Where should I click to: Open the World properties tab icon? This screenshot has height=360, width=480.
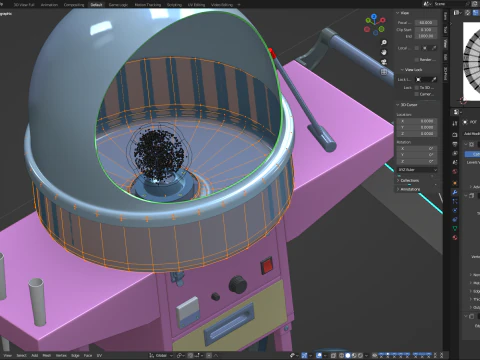455,171
